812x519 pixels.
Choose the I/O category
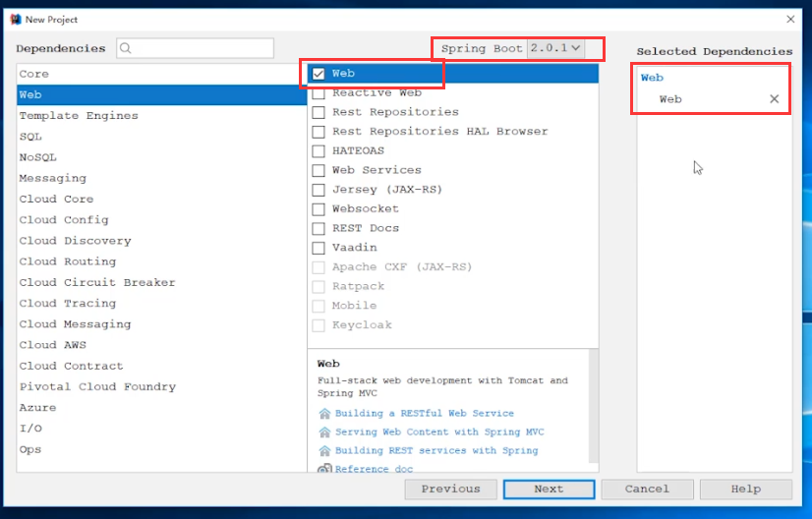[x=161, y=429]
